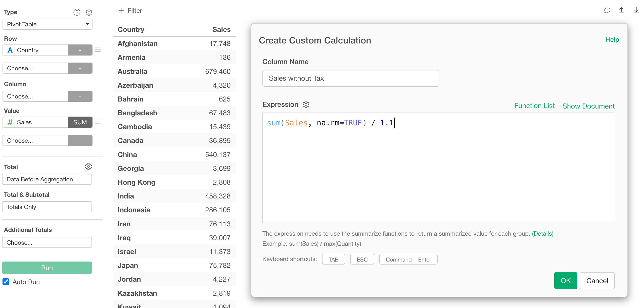
Task: Open the Expression settings gear icon
Action: tap(306, 105)
